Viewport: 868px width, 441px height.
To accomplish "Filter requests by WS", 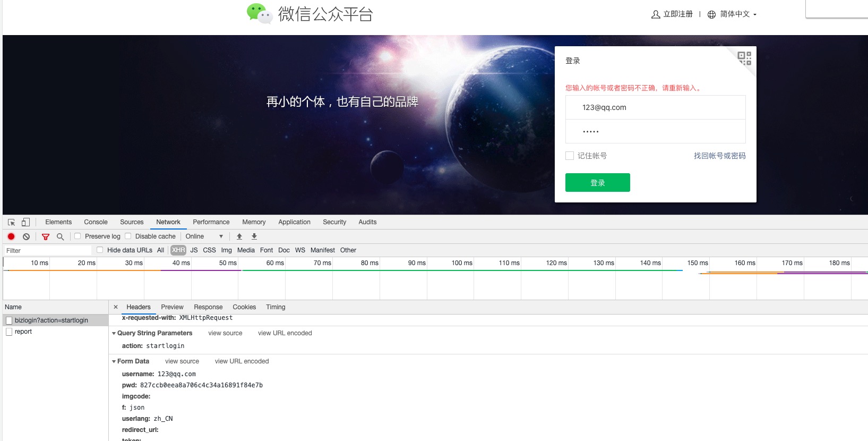I will coord(300,250).
